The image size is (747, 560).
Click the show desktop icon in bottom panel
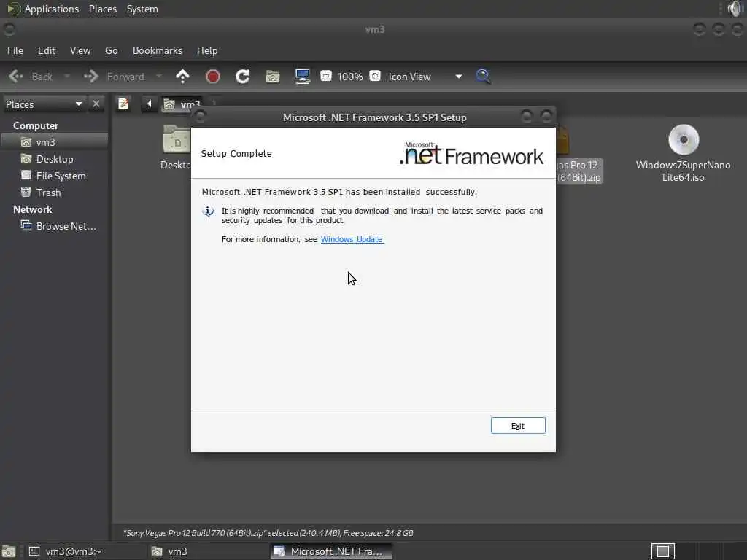point(9,551)
